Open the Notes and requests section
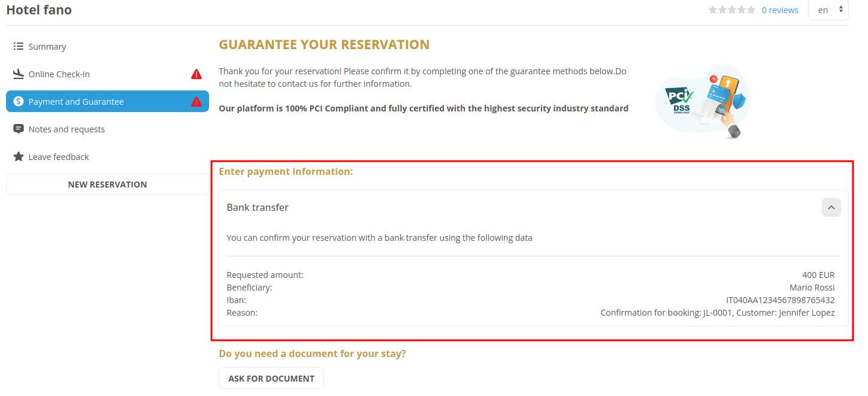This screenshot has width=868, height=396. click(x=107, y=129)
